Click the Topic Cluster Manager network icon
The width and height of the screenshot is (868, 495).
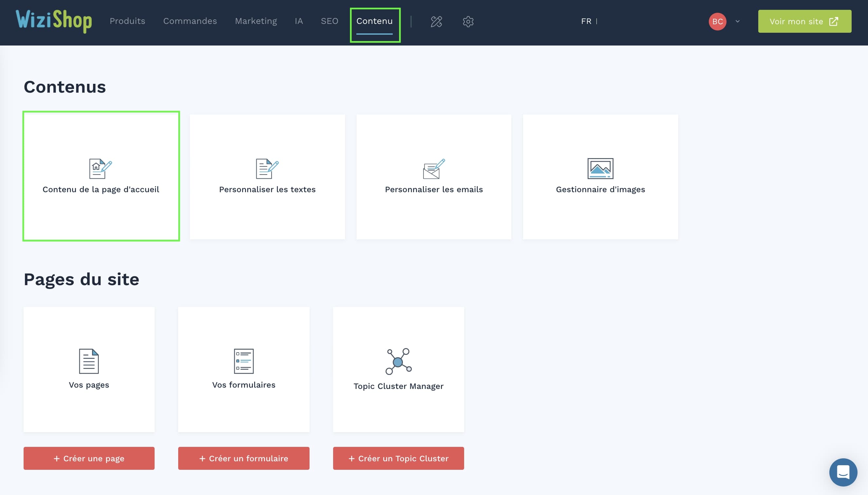pyautogui.click(x=398, y=361)
